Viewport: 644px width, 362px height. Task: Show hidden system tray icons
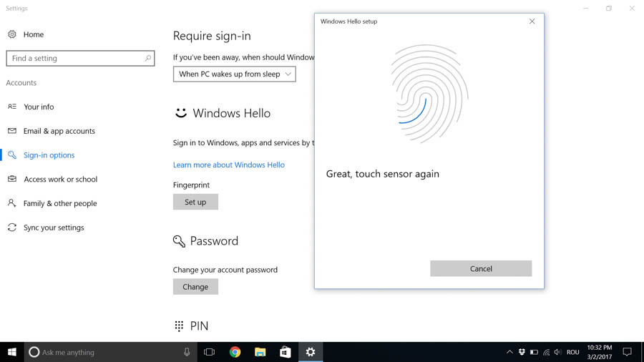509,352
